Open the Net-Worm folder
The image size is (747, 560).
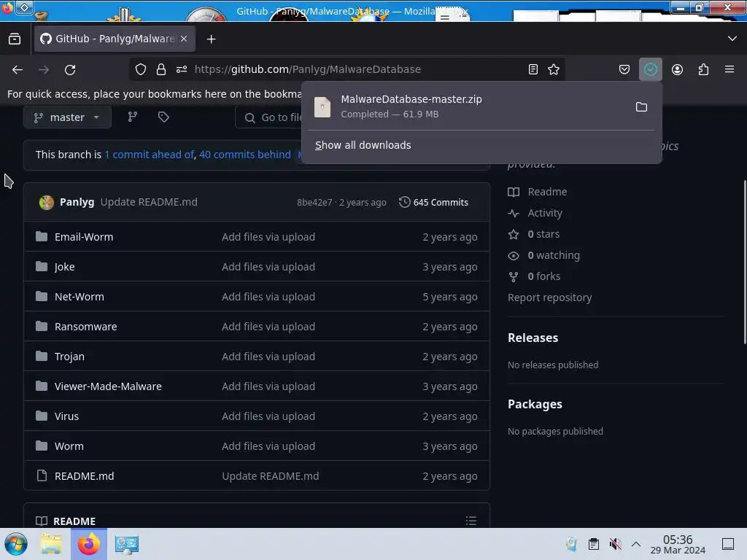[x=79, y=297]
